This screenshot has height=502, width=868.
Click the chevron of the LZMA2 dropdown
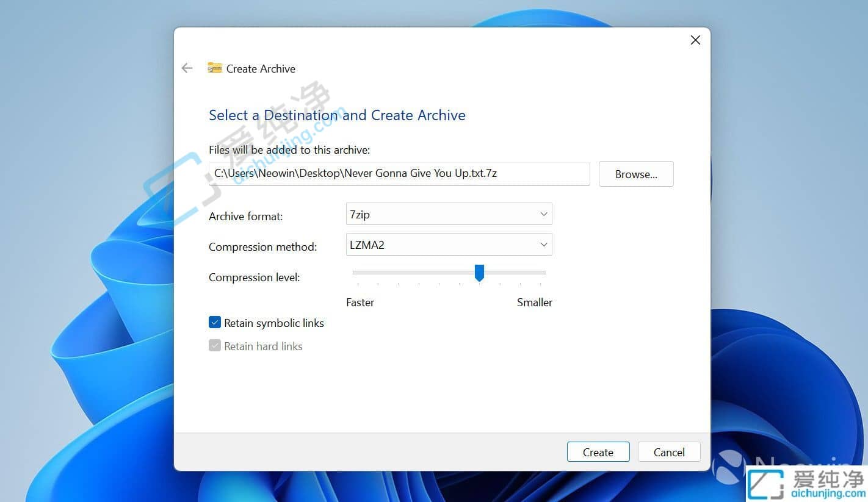543,245
